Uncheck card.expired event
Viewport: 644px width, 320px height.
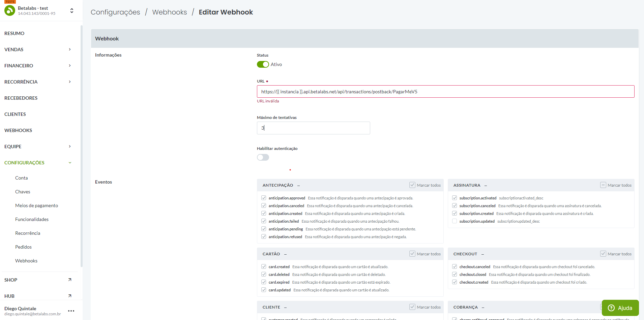(264, 282)
